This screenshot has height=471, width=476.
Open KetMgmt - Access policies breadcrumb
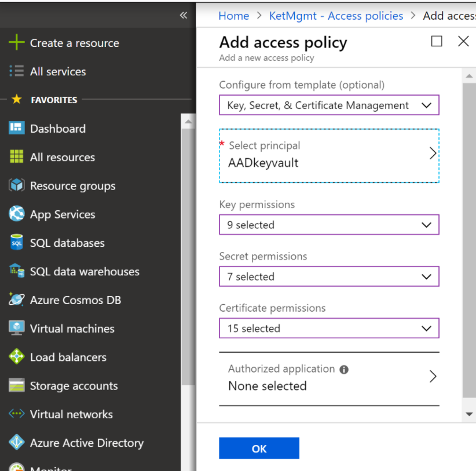pyautogui.click(x=336, y=16)
